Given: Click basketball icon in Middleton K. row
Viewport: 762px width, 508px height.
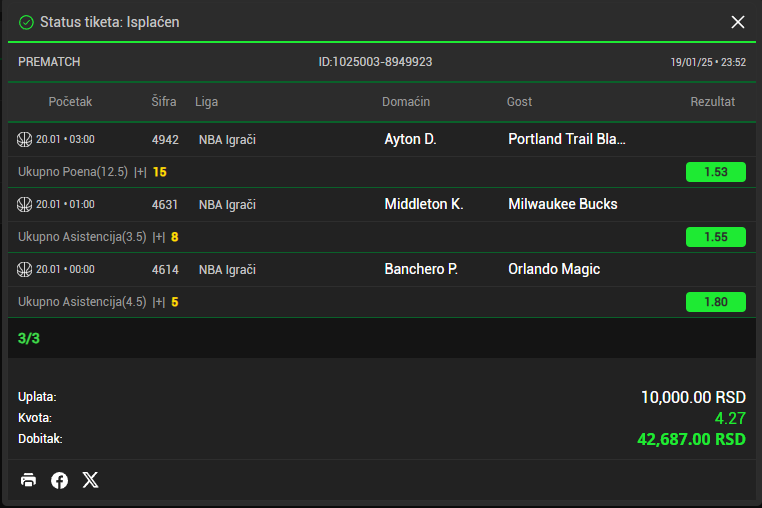Looking at the screenshot, I should (x=25, y=204).
